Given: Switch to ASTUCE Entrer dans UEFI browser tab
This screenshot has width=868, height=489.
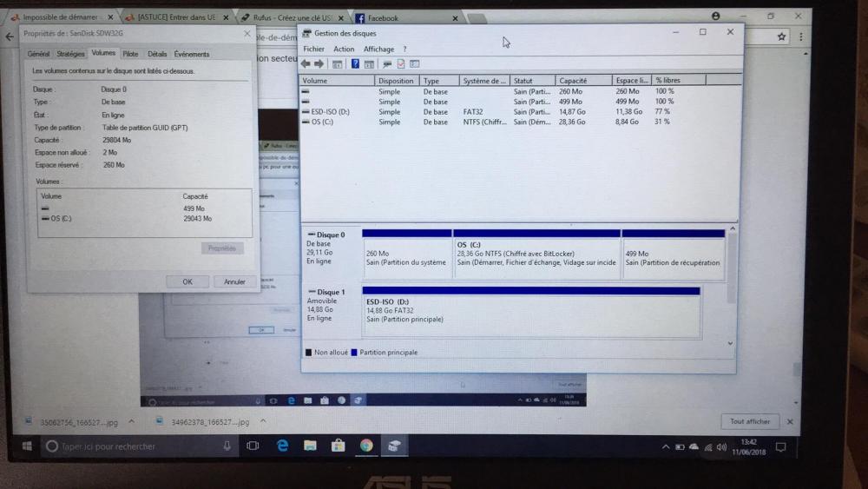Looking at the screenshot, I should pos(176,17).
